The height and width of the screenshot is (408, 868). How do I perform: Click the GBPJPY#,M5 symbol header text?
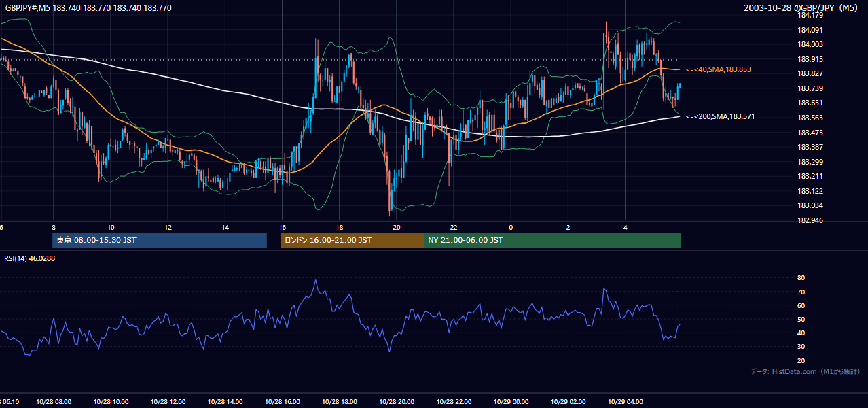click(88, 8)
